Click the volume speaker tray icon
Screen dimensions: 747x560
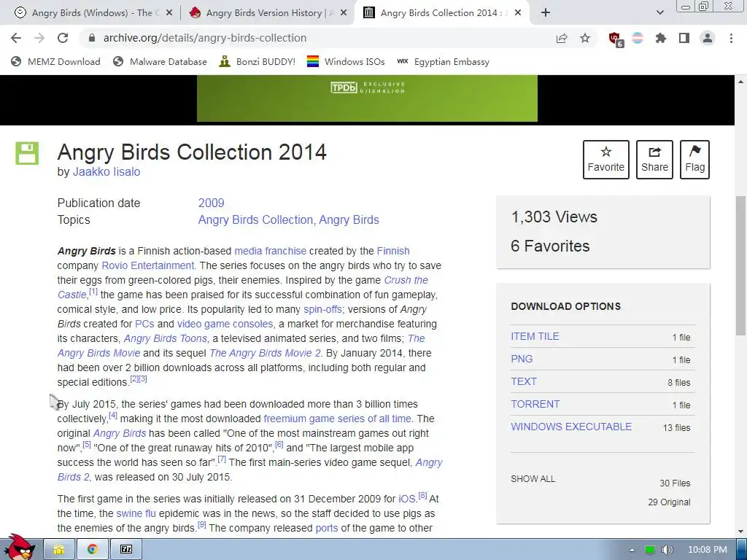tap(667, 550)
